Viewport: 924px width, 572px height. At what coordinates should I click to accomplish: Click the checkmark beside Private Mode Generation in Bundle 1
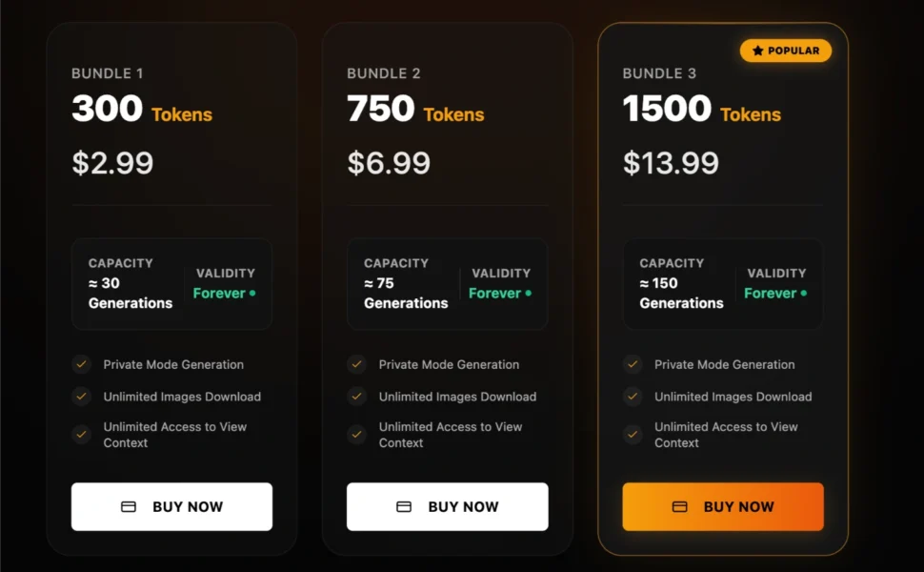(81, 364)
